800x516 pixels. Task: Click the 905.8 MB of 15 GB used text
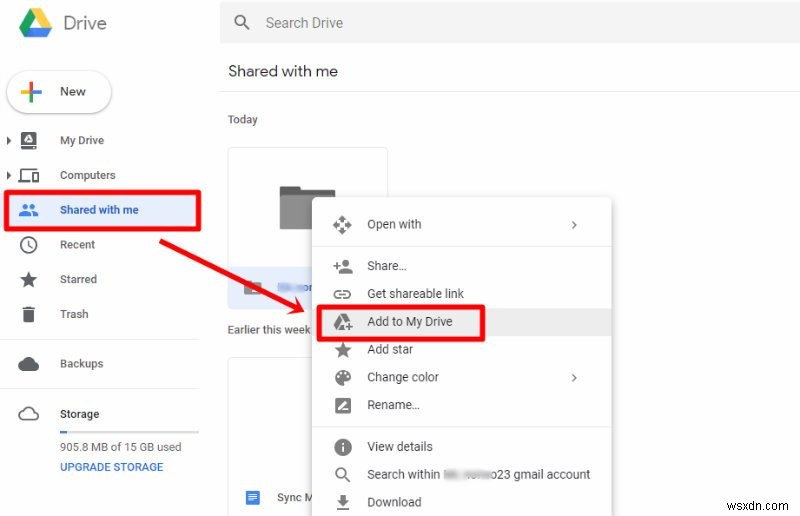coord(120,447)
